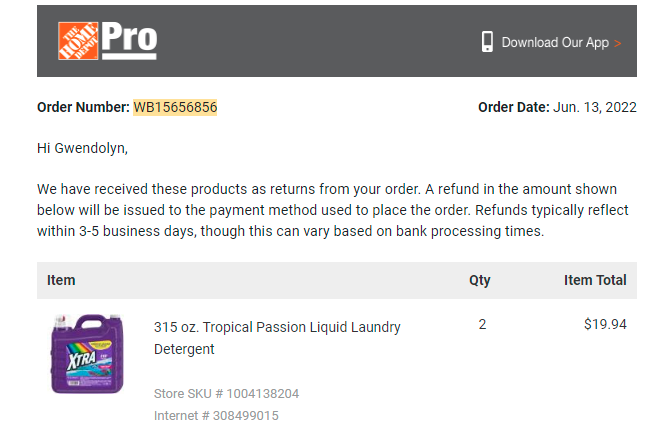Screen dimensions: 667x431
Task: Click the mobile phone icon
Action: point(487,42)
